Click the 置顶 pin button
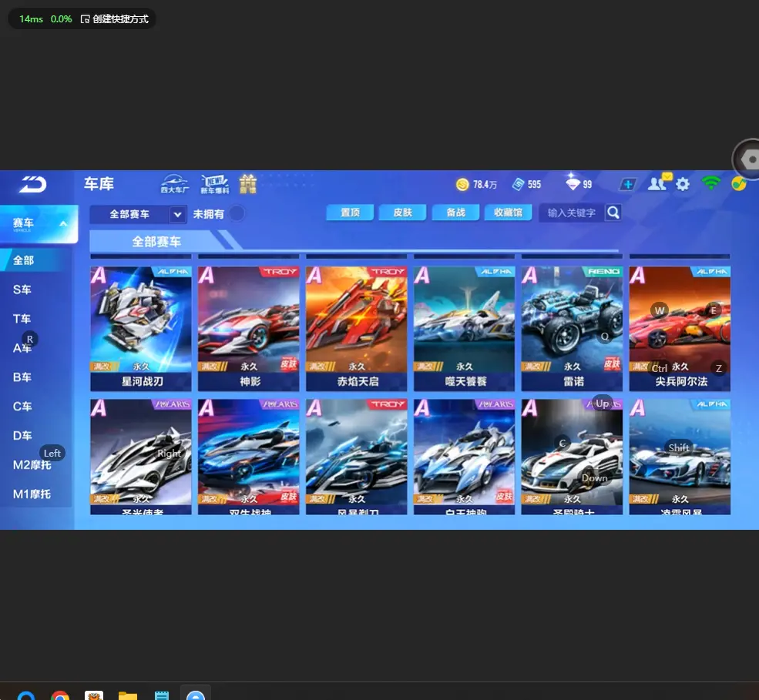The width and height of the screenshot is (759, 700). tap(350, 213)
